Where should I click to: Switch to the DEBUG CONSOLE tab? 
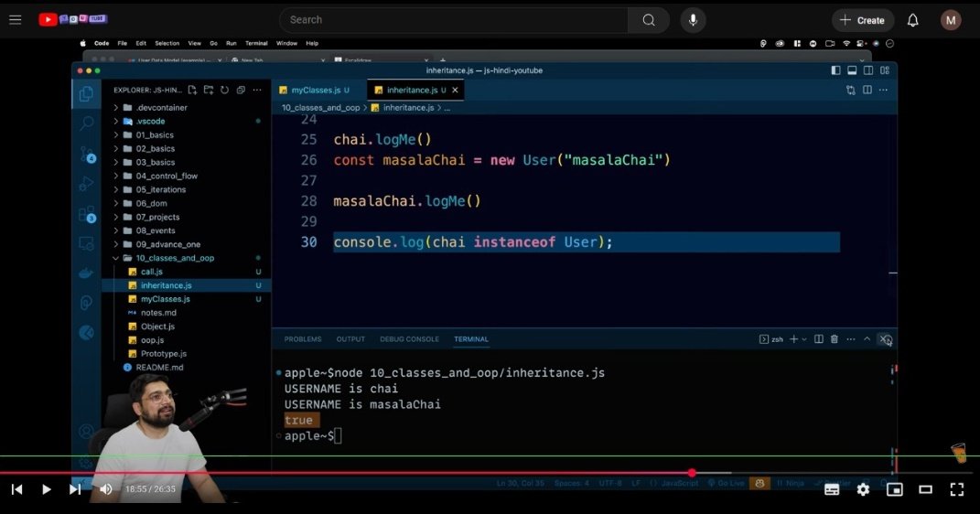[x=409, y=339]
